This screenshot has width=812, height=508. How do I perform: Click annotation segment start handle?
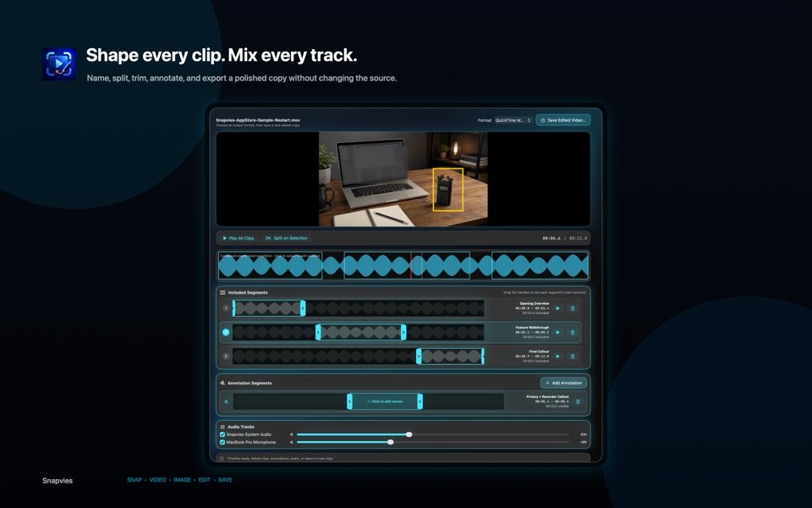pyautogui.click(x=349, y=401)
